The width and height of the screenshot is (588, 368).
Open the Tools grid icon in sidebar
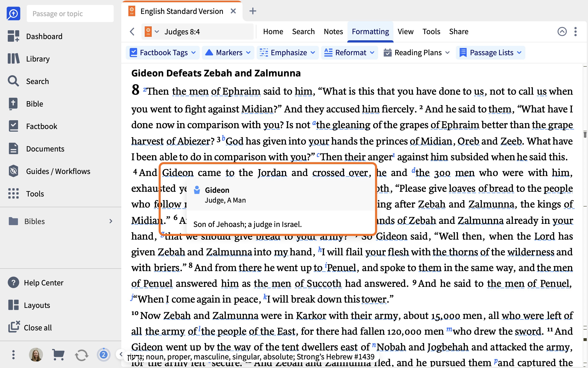tap(13, 194)
